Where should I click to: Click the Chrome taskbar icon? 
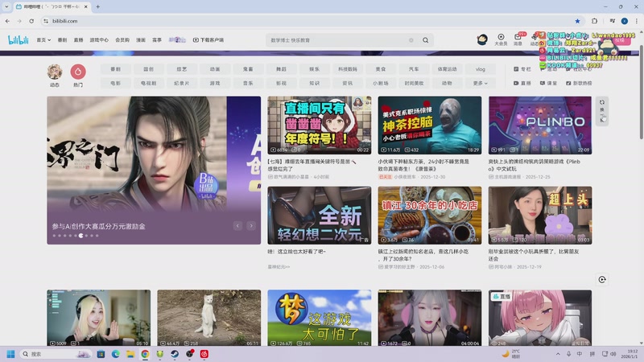pyautogui.click(x=145, y=354)
